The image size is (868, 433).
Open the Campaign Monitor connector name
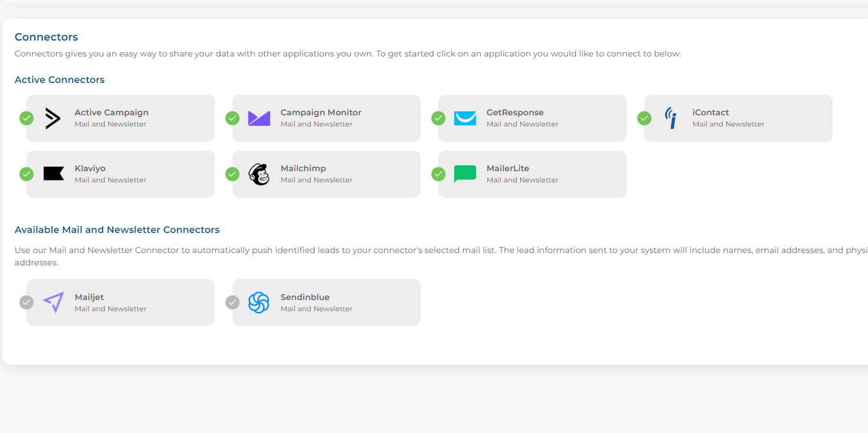click(321, 112)
